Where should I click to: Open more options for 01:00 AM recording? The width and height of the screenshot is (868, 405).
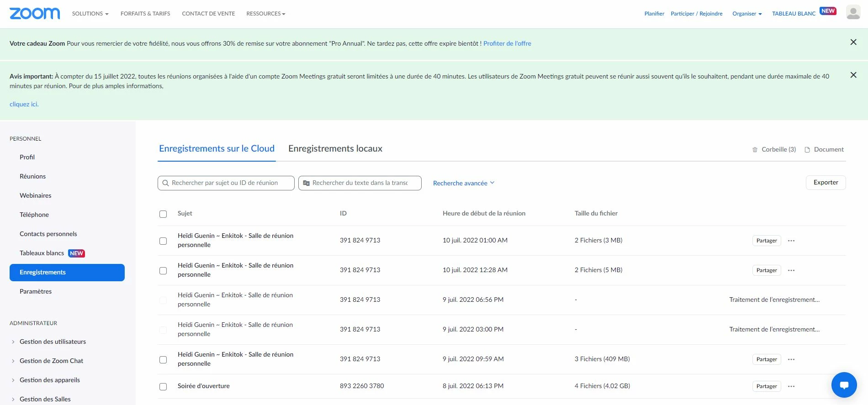coord(791,241)
